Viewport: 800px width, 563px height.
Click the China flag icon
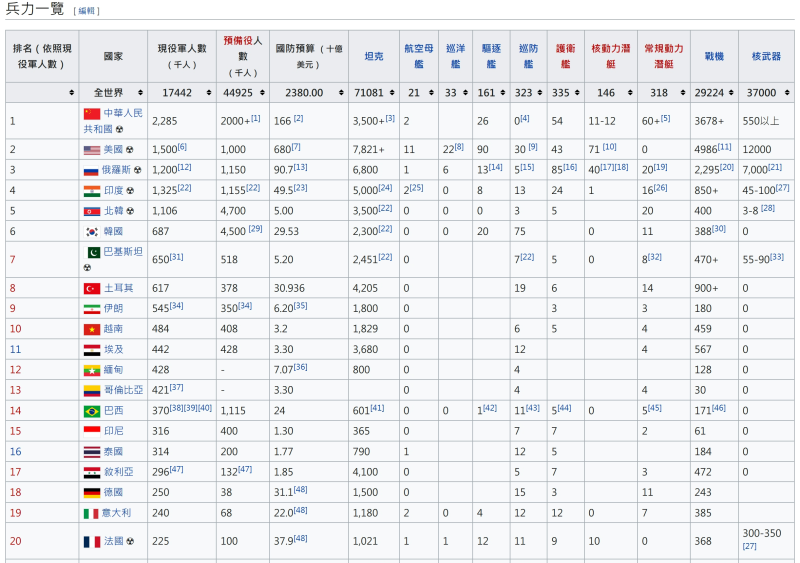point(92,114)
